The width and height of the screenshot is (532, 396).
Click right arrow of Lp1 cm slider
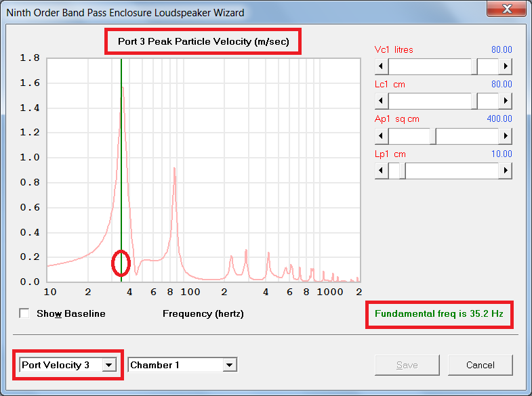click(x=505, y=171)
